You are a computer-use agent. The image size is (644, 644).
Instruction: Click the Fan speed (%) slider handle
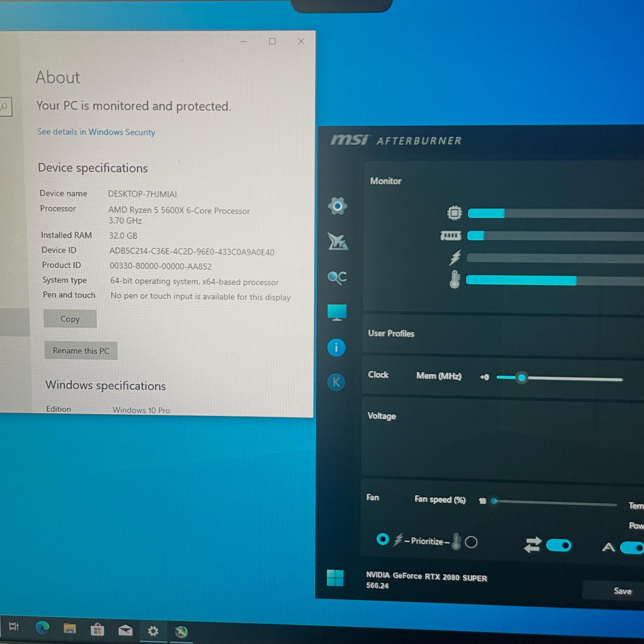coord(494,501)
